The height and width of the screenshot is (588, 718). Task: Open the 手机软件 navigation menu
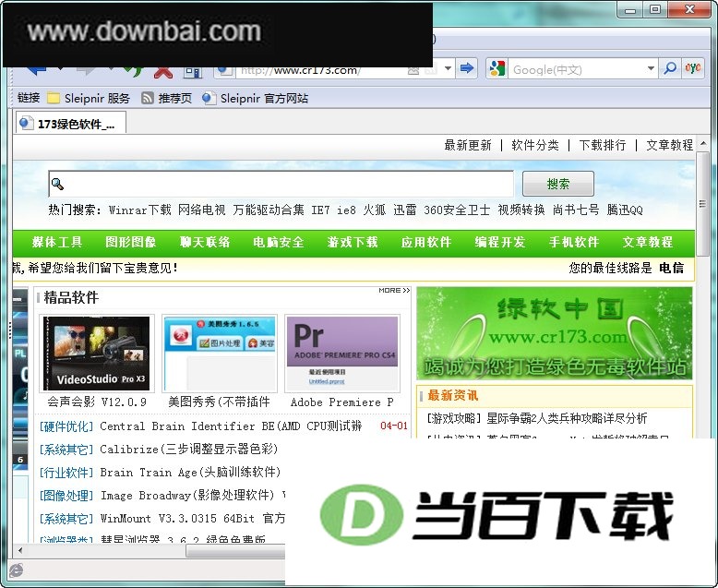click(574, 242)
